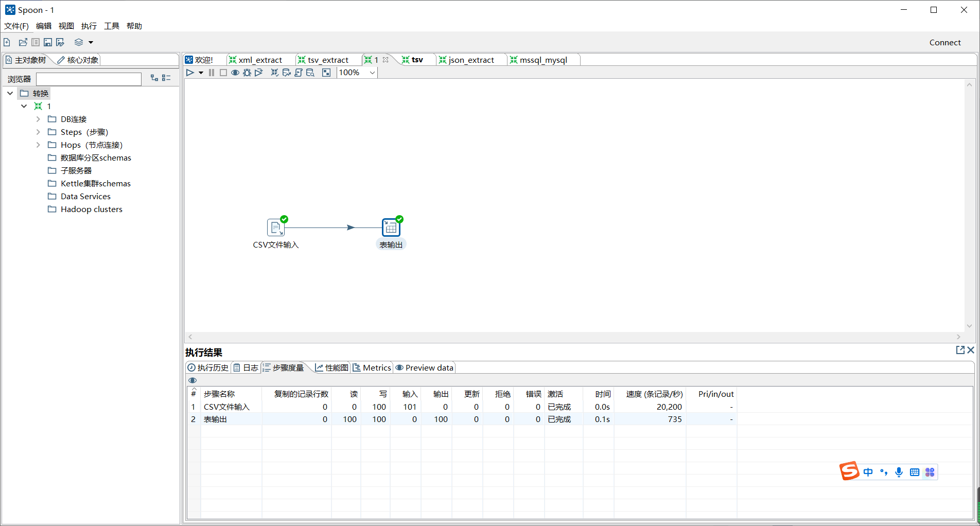Select the Data Services folder

click(85, 196)
